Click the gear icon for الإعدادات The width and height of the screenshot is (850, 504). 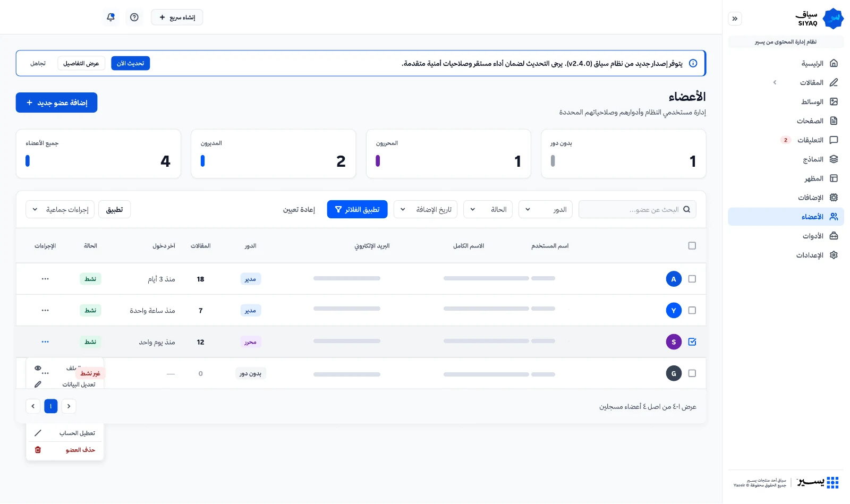pyautogui.click(x=834, y=255)
